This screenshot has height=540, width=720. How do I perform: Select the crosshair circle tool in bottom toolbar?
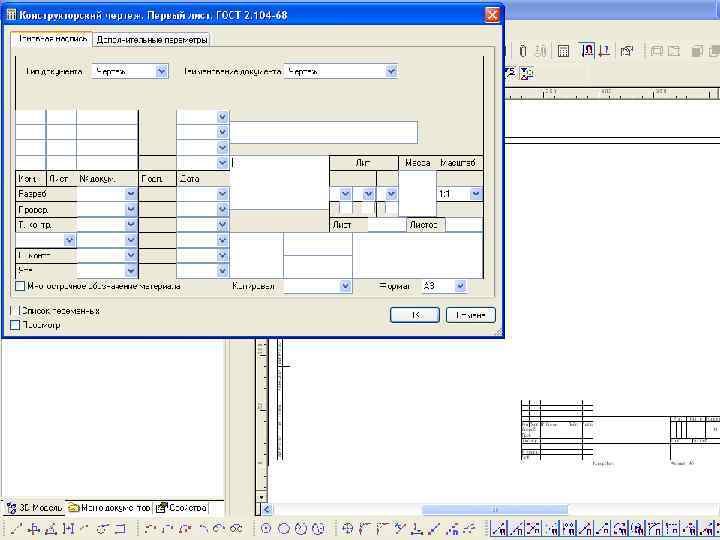pyautogui.click(x=348, y=529)
